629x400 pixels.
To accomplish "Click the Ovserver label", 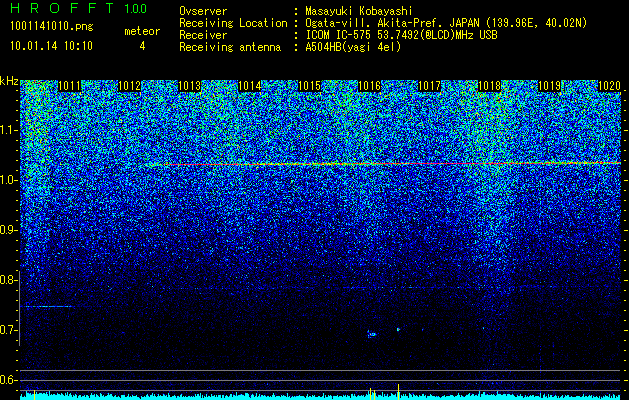I will click(203, 11).
